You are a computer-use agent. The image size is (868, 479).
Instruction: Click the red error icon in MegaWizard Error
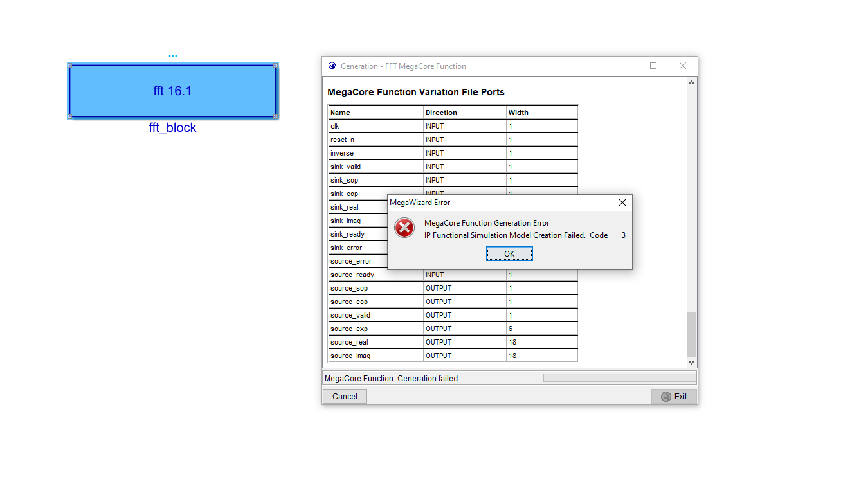coord(404,228)
